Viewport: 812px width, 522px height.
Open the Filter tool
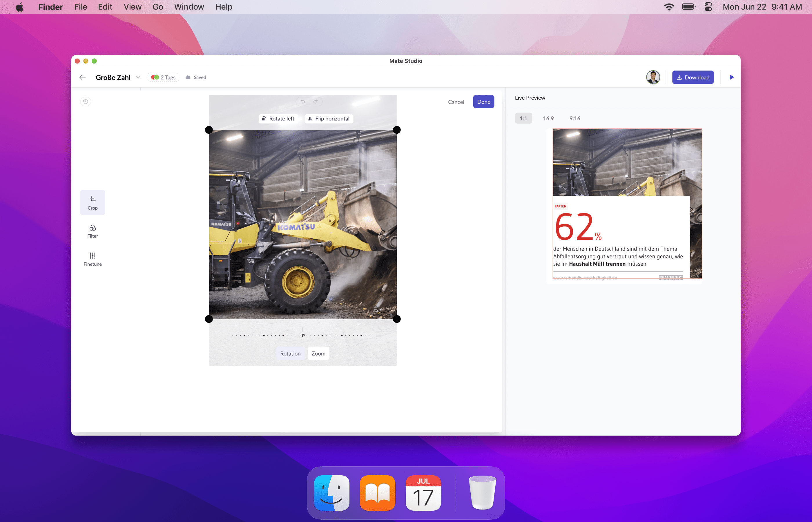point(93,231)
